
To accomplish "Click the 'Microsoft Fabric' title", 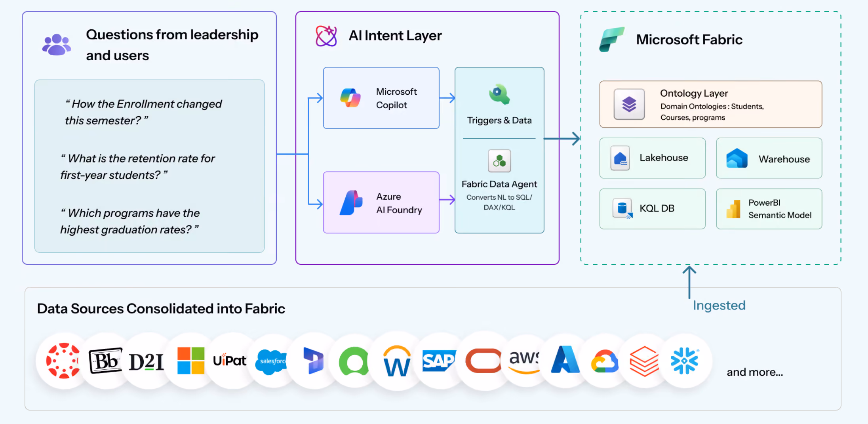I will (x=689, y=40).
